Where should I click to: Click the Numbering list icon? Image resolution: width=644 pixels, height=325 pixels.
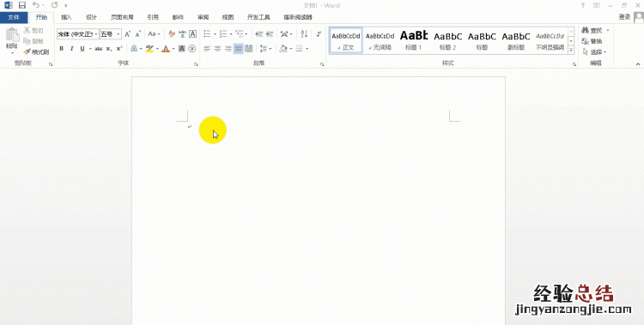[x=223, y=34]
